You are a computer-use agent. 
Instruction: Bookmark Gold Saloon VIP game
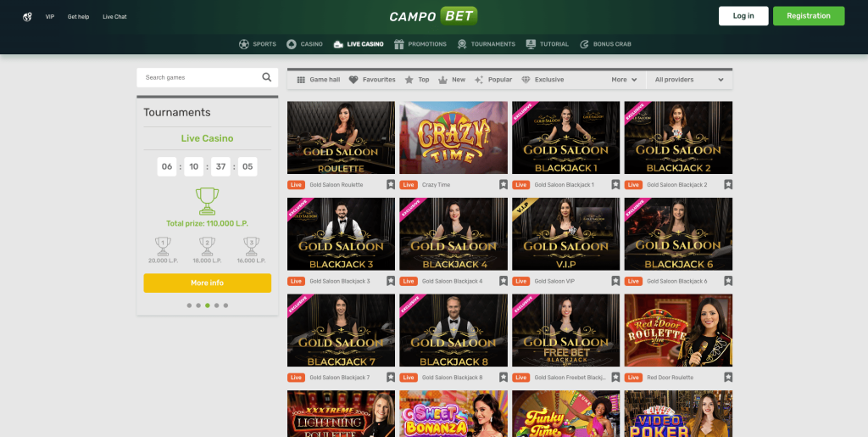615,281
